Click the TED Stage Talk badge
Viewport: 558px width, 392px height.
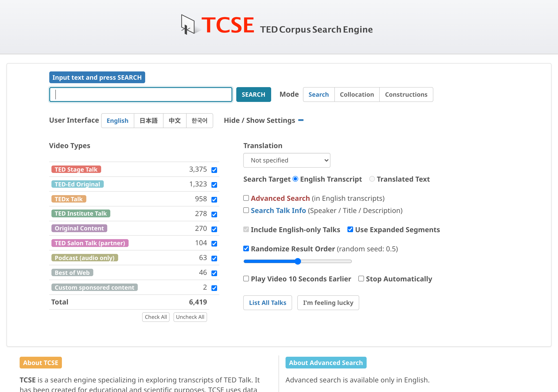click(76, 169)
